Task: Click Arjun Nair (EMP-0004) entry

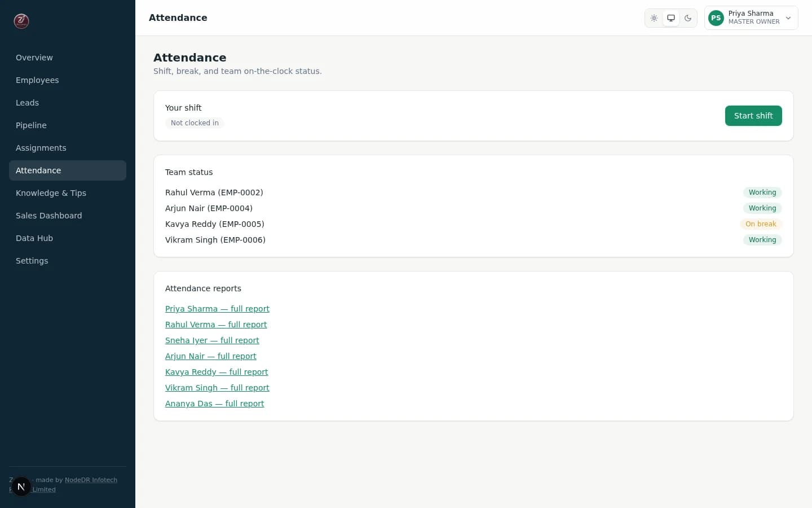Action: (x=474, y=208)
